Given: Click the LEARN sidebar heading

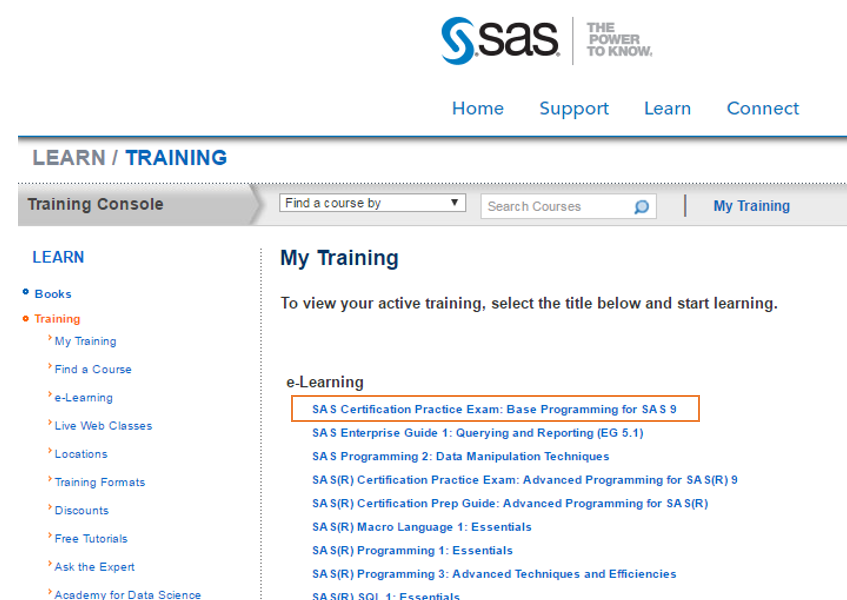Looking at the screenshot, I should tap(58, 257).
